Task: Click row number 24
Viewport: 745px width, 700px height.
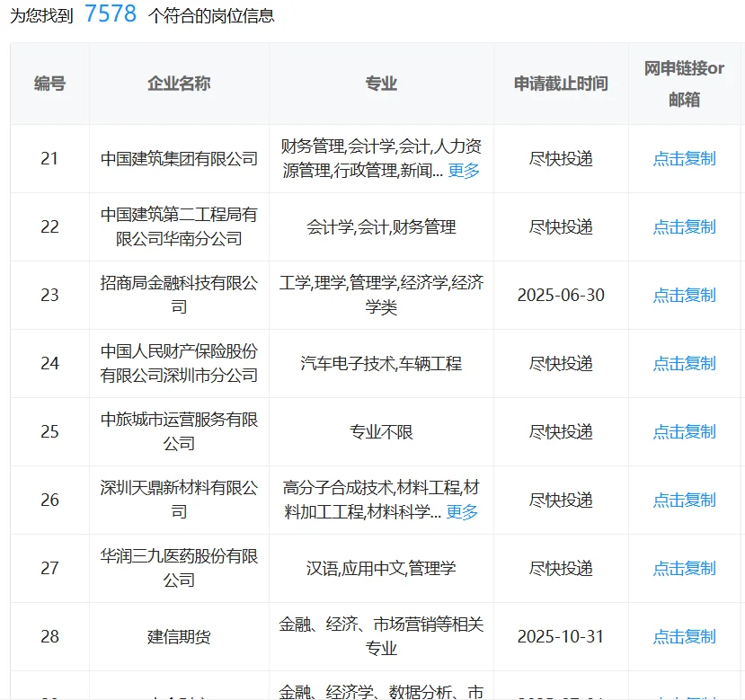Action: (x=50, y=364)
